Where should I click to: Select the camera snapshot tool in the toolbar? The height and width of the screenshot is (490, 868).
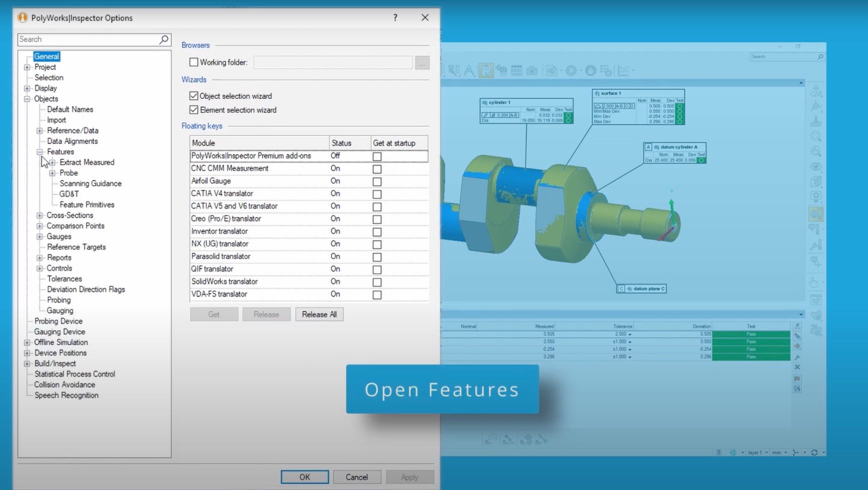(532, 71)
